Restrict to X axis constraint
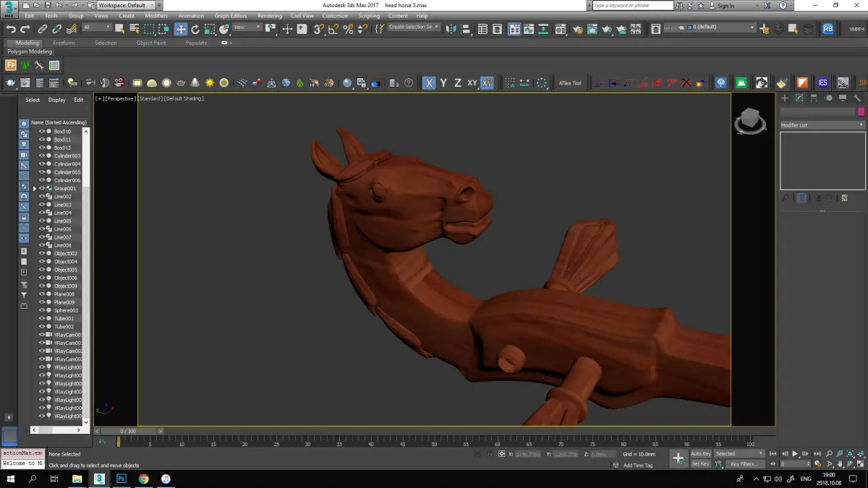Viewport: 868px width, 488px height. pyautogui.click(x=429, y=83)
